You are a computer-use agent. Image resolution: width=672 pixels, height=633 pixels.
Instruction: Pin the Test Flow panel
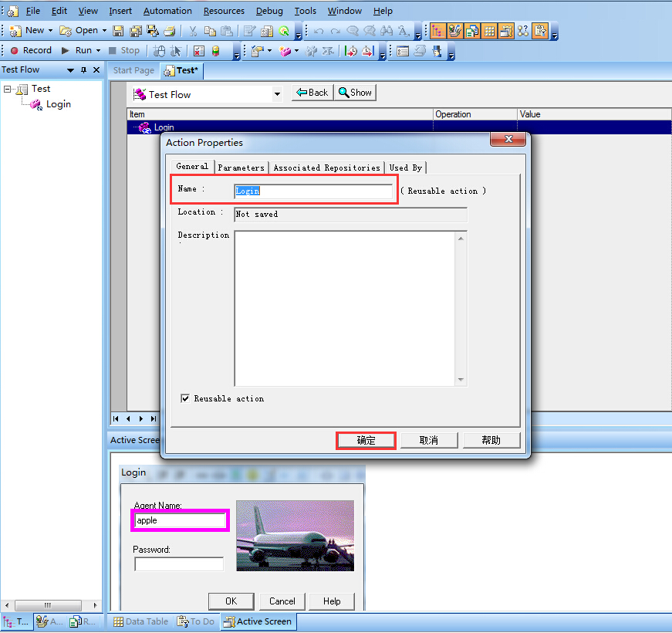click(x=84, y=70)
